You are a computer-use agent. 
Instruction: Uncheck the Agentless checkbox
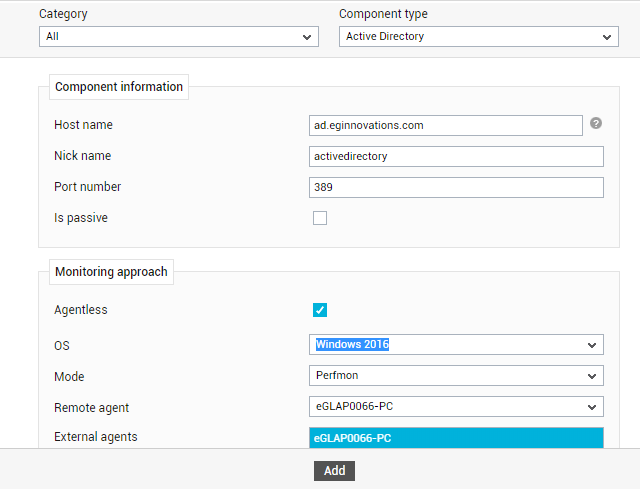point(320,310)
